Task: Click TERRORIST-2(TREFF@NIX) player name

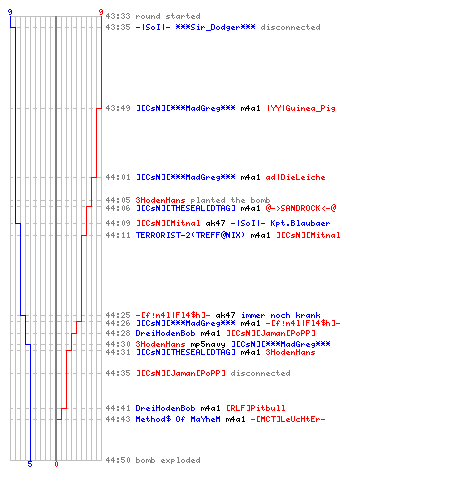Action: tap(190, 235)
